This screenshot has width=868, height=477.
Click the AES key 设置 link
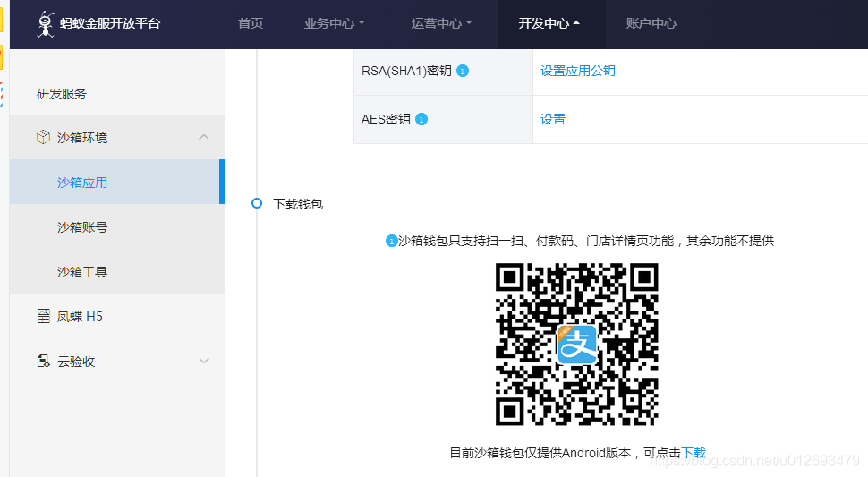coord(553,119)
